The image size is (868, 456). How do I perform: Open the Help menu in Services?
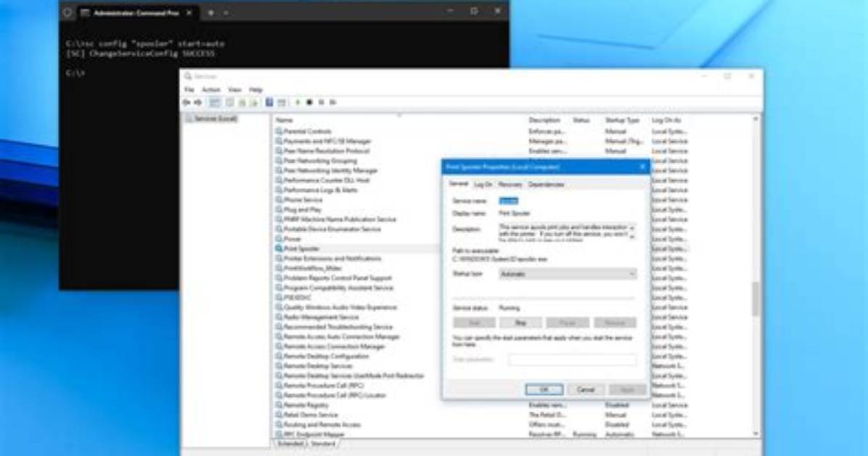[255, 90]
